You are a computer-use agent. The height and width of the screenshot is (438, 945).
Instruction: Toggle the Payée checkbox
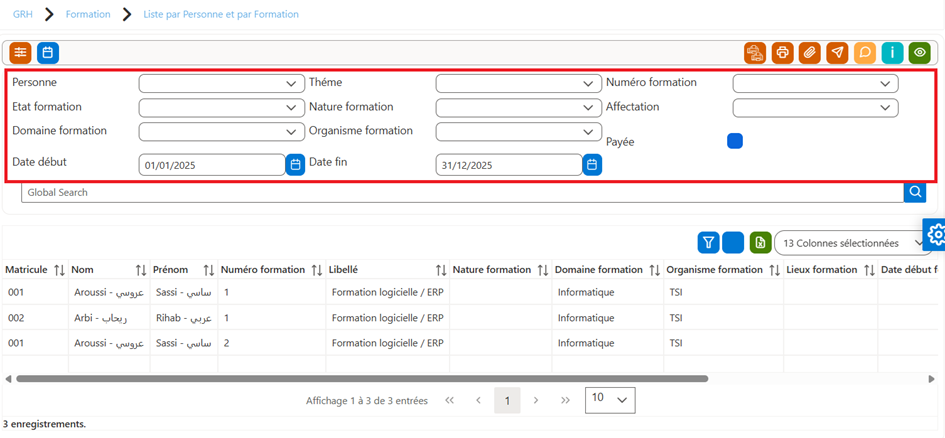(x=735, y=141)
